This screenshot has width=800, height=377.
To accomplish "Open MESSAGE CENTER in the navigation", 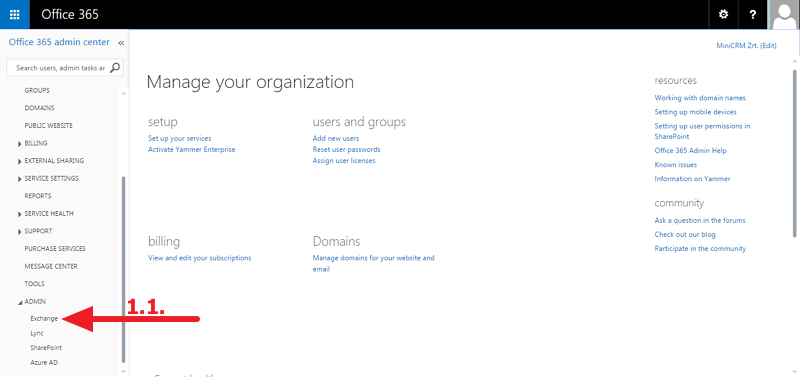I will click(51, 266).
